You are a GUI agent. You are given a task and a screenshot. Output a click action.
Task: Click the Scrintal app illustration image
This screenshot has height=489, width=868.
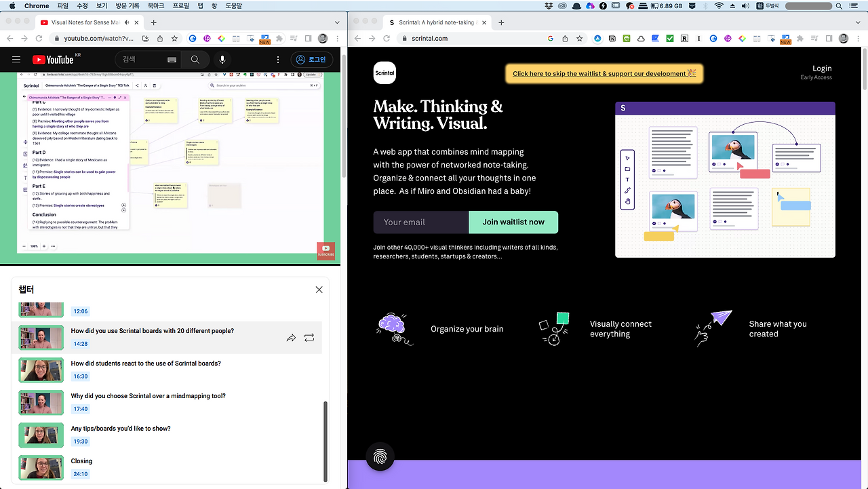pos(725,180)
